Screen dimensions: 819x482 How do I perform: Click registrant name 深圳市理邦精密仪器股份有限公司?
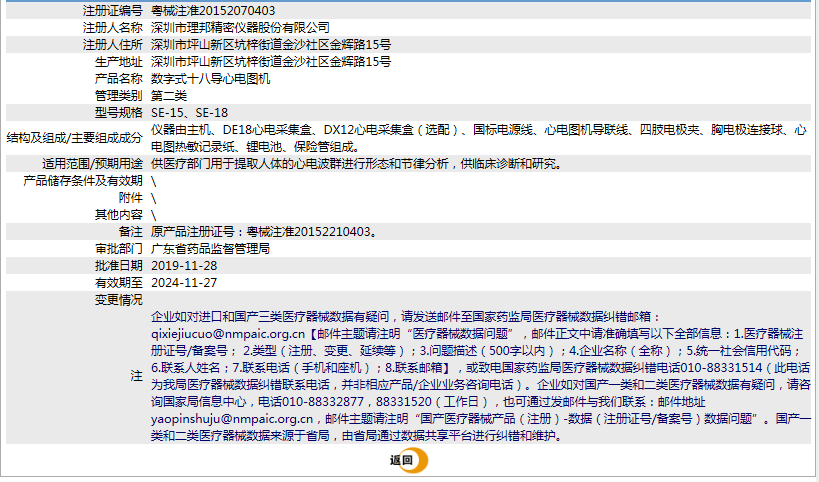pyautogui.click(x=240, y=28)
